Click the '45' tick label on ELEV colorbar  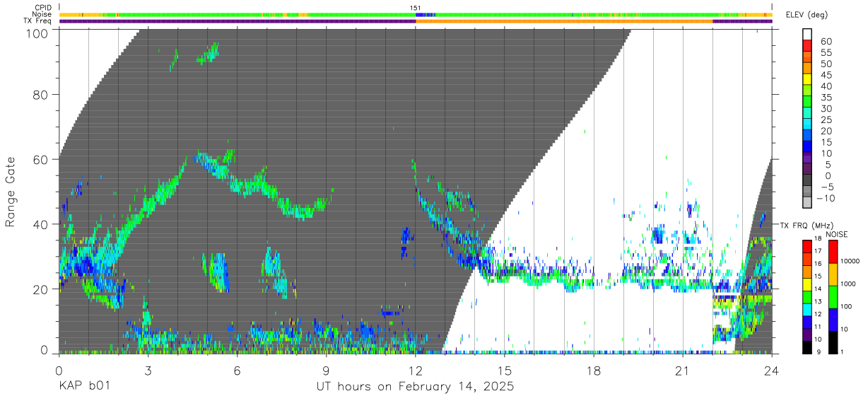826,75
